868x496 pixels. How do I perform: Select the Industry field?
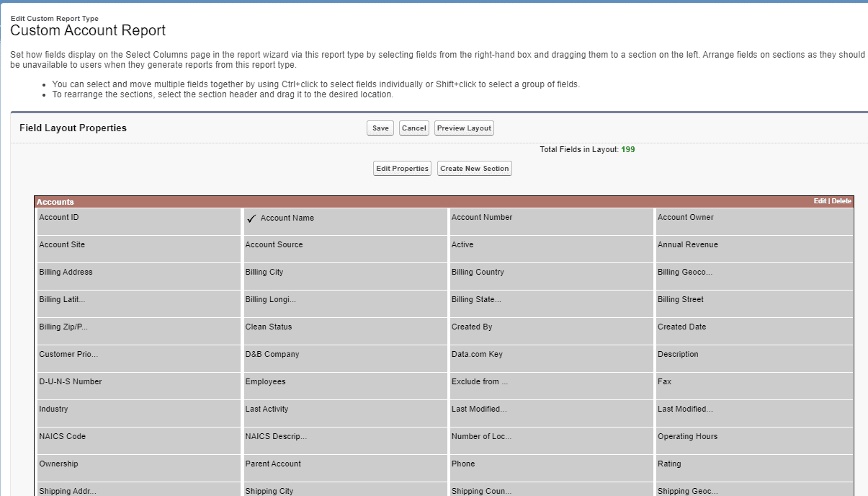(x=140, y=413)
